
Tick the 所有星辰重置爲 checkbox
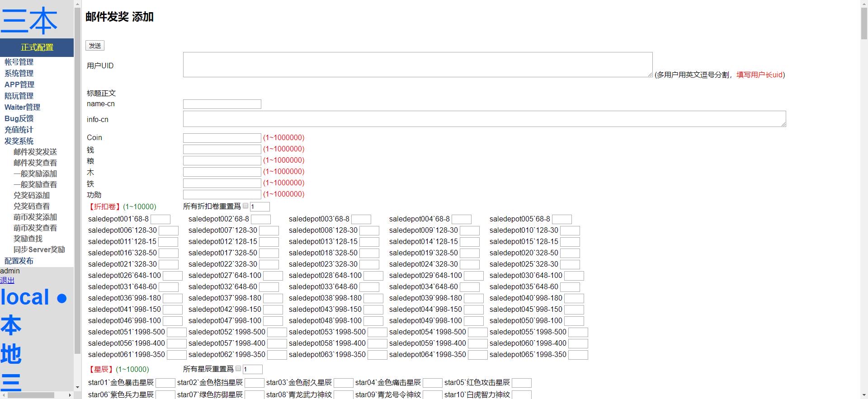(x=238, y=369)
